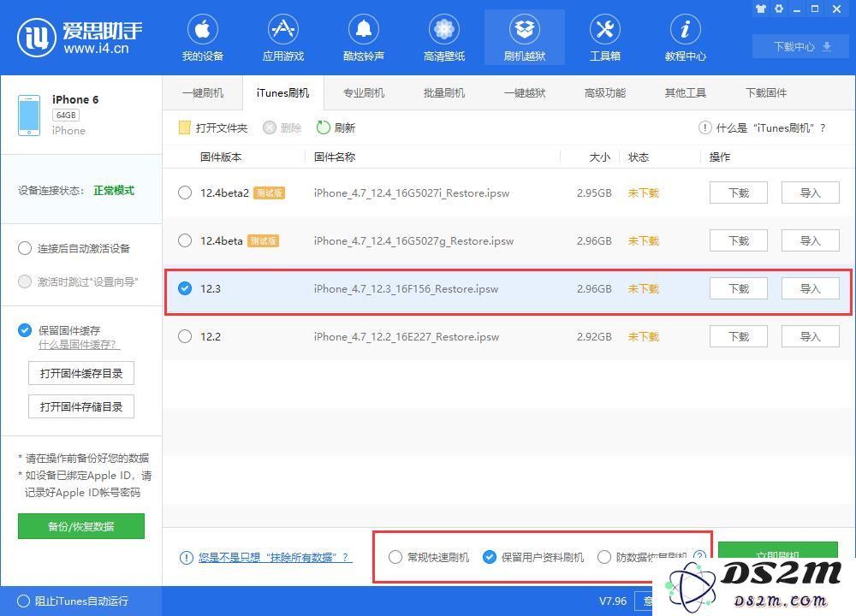Download the 12.4beta2 firmware

pyautogui.click(x=739, y=192)
